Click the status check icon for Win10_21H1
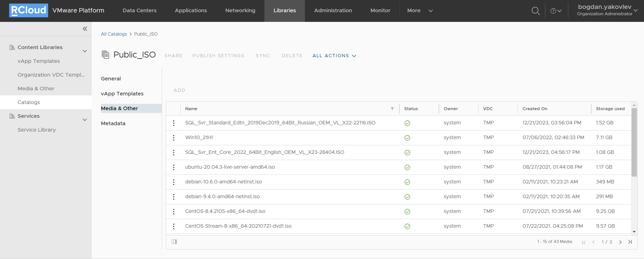Viewport: 644px width, 259px height. [x=407, y=138]
